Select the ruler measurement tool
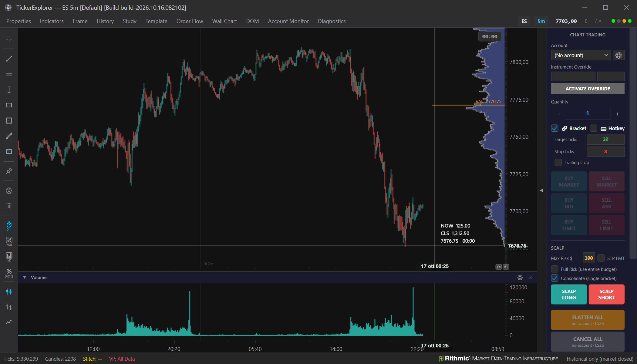 click(x=9, y=136)
